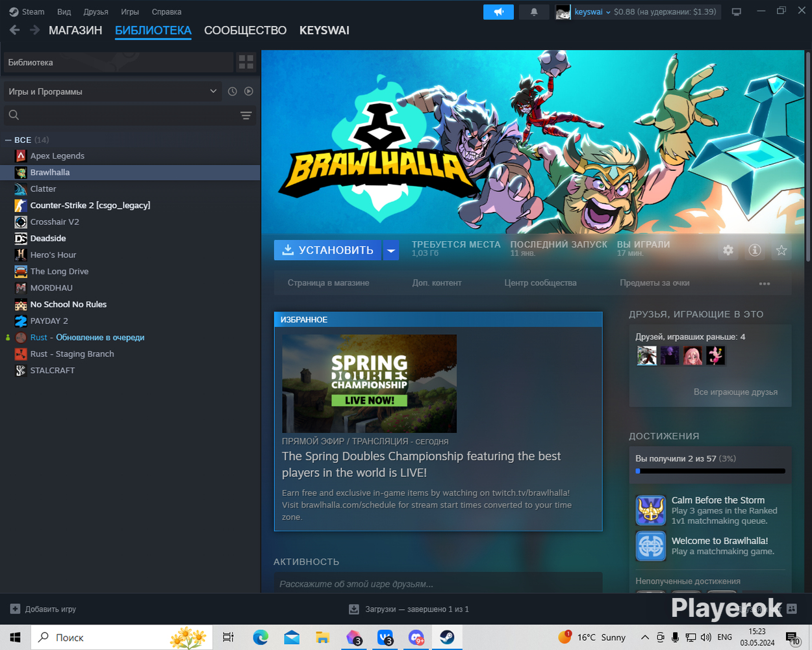Open Центр сообщества link
812x650 pixels.
(540, 283)
